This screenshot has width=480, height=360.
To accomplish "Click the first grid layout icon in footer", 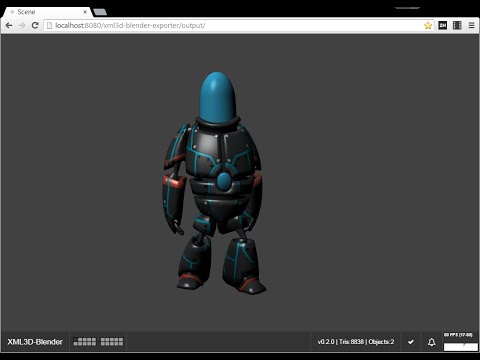I will click(85, 342).
